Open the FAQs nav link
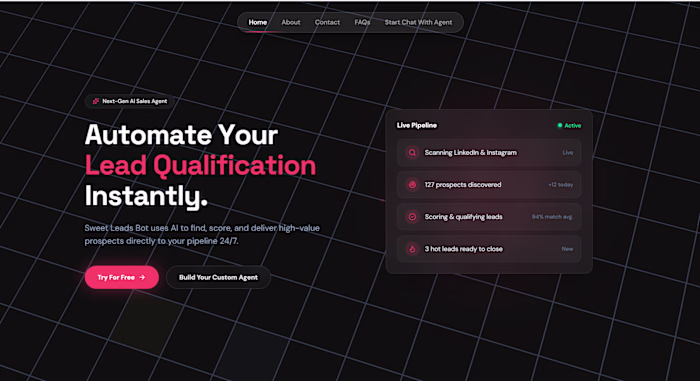 [x=362, y=22]
